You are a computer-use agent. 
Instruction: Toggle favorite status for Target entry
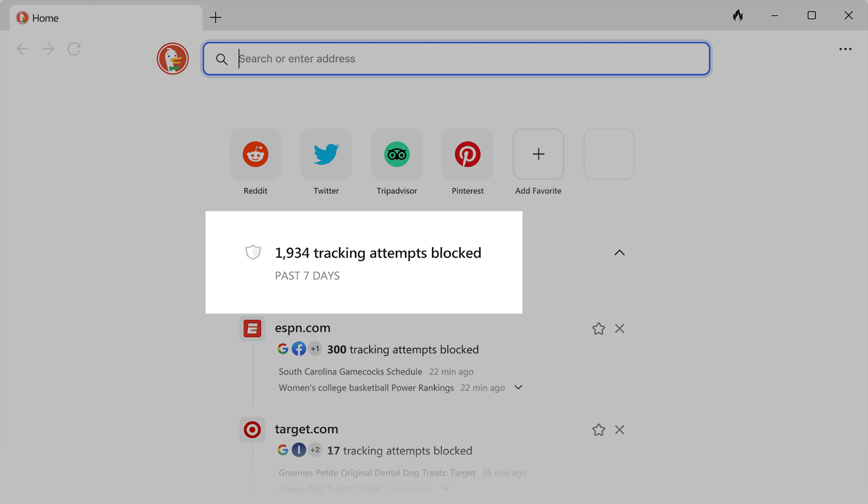point(598,429)
